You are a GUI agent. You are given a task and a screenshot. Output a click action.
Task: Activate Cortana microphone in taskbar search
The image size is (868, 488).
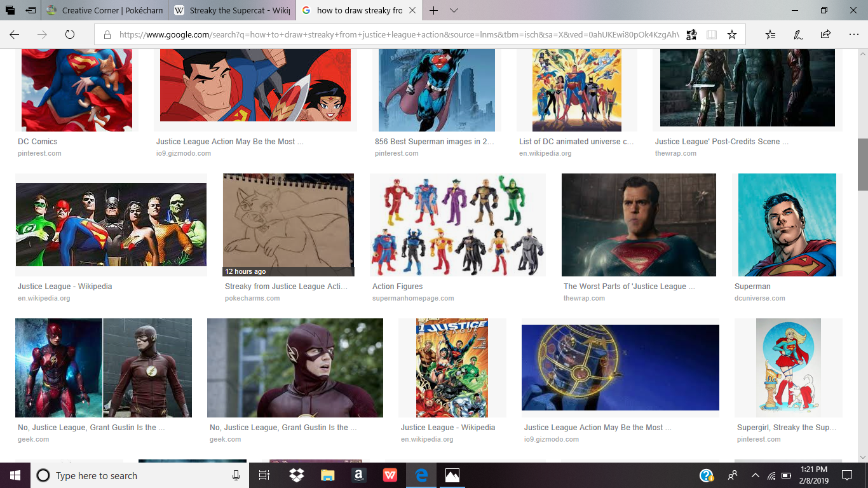[236, 475]
